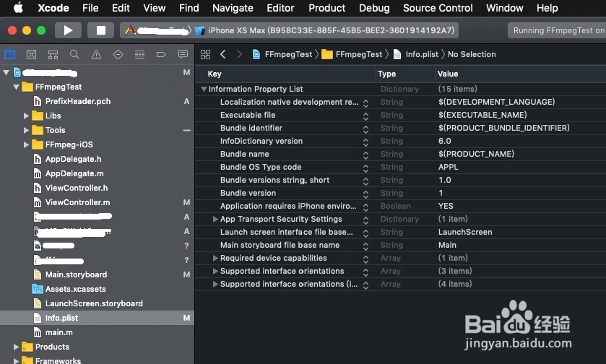Go back with the left chevron
This screenshot has height=364, width=606.
(222, 55)
